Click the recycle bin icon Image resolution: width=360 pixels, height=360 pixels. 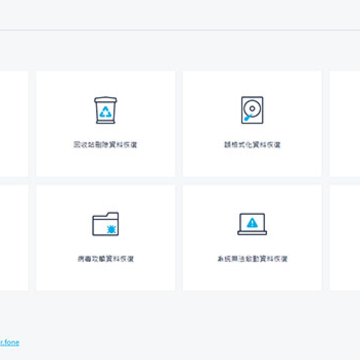[x=105, y=110]
